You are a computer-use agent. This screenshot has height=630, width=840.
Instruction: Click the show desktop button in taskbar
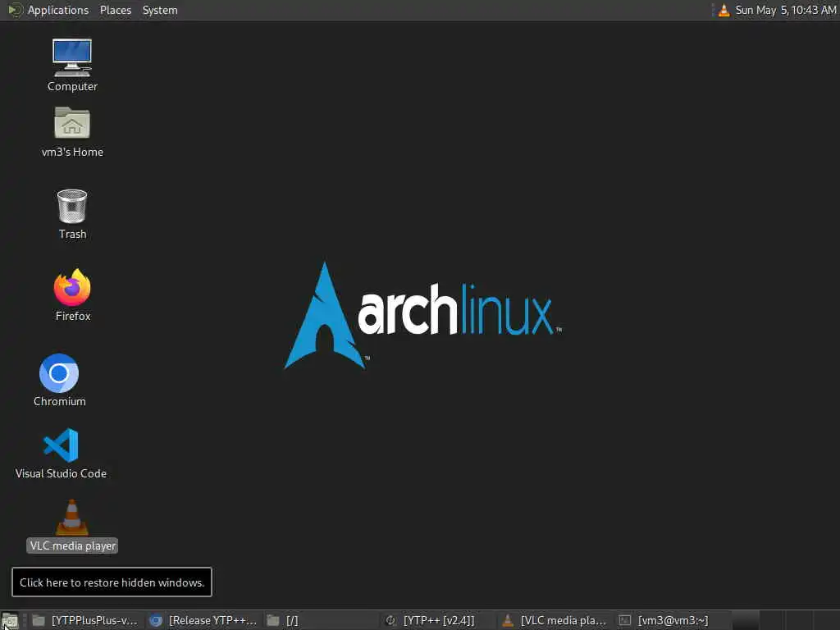(x=10, y=620)
